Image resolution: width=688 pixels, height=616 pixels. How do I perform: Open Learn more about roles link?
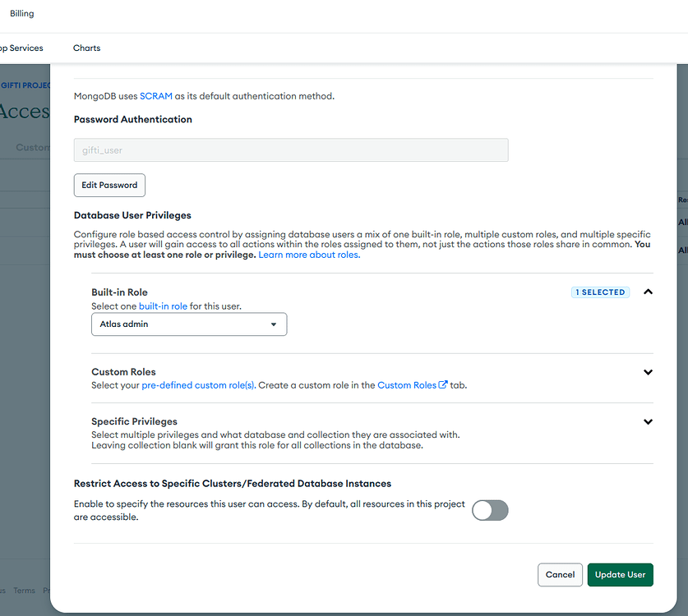[x=309, y=255]
